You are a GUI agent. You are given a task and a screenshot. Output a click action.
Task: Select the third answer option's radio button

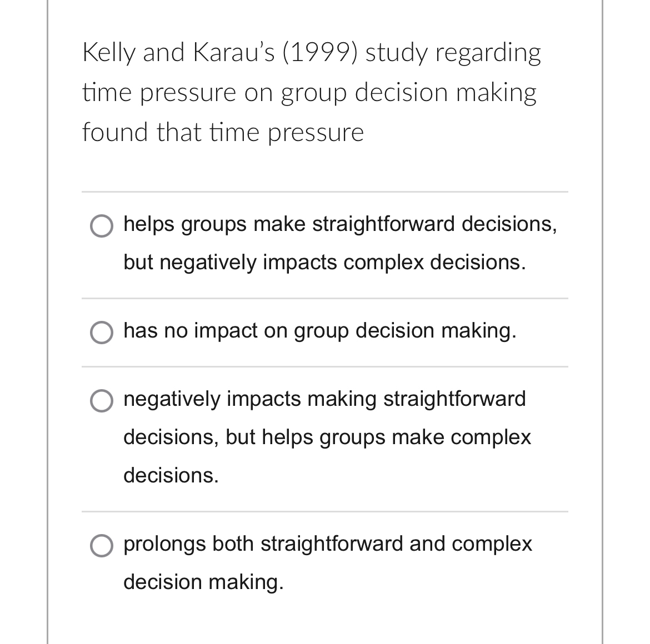pyautogui.click(x=102, y=401)
